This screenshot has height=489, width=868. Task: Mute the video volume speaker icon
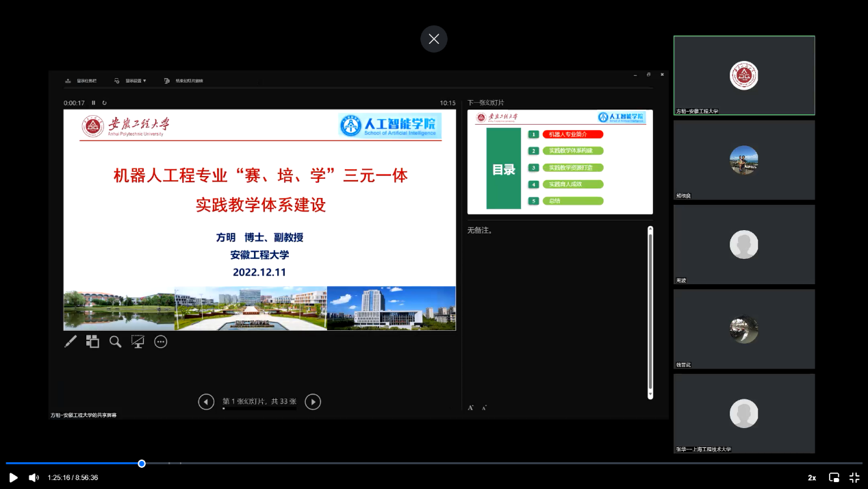coord(34,477)
